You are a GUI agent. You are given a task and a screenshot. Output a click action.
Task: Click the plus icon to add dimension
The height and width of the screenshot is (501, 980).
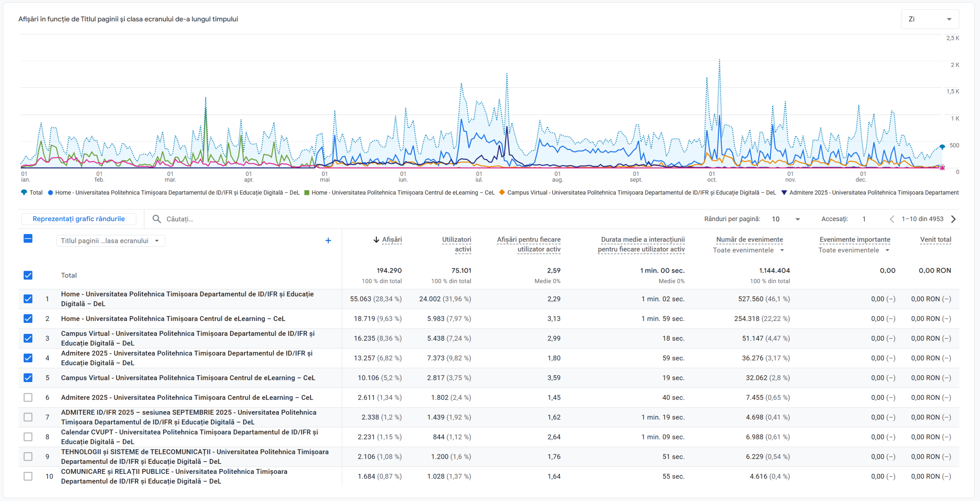328,241
